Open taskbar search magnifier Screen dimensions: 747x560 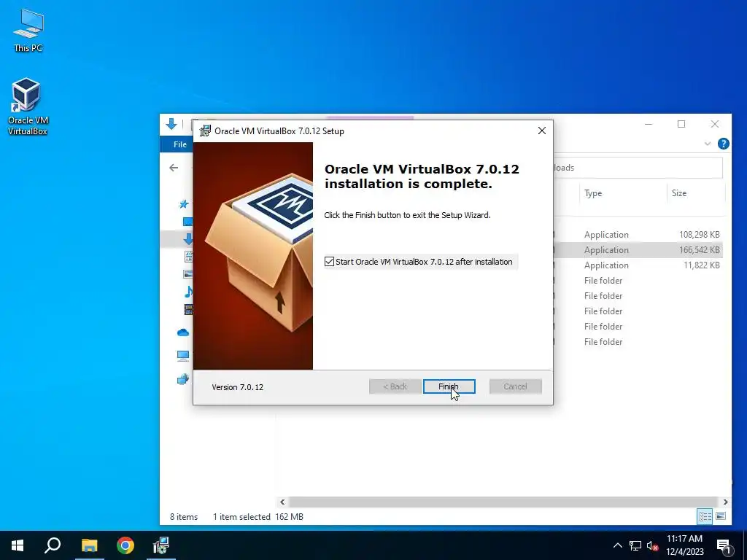tap(53, 545)
